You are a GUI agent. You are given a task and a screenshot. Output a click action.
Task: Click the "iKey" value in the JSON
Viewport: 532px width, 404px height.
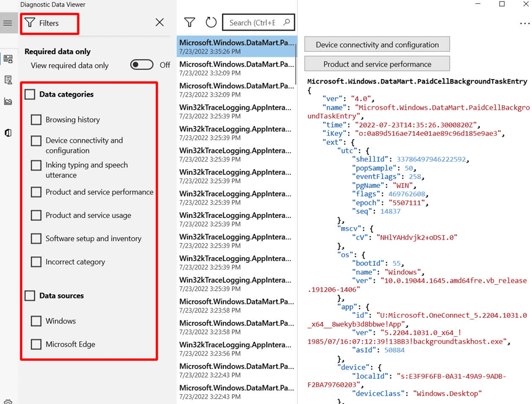point(427,133)
